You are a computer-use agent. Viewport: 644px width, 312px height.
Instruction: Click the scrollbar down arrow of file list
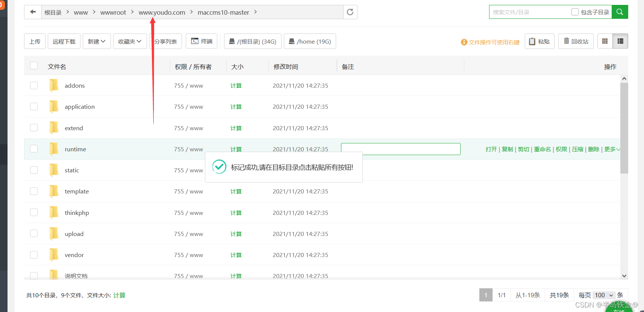(x=624, y=276)
